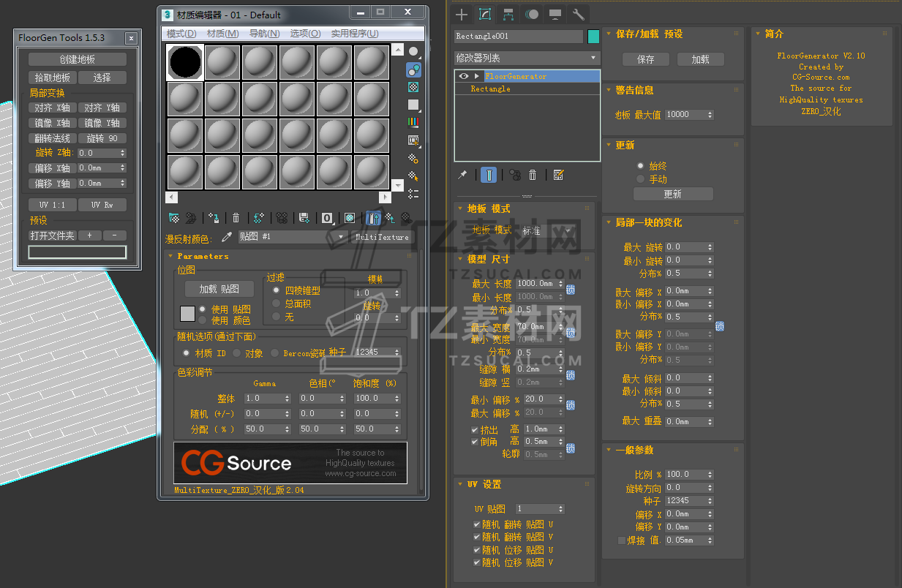The image size is (902, 588).
Task: Open the Utilities wrench panel tab
Action: [x=578, y=14]
